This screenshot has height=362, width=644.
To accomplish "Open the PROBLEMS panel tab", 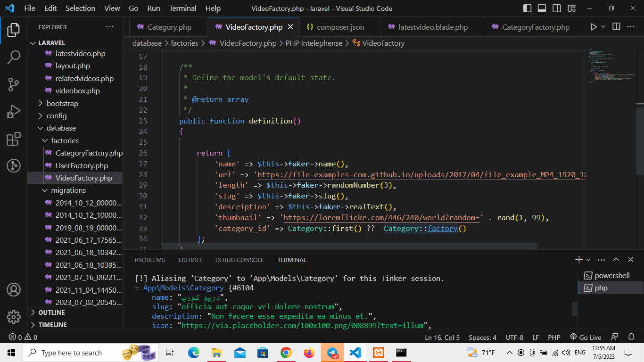I will [150, 260].
